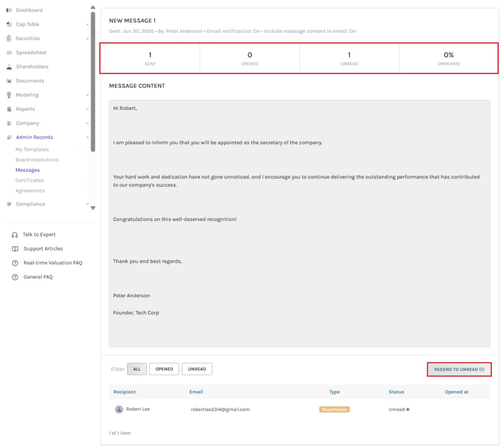Screen dimensions: 501x448
Task: Open the Spreadsheet menu item
Action: click(31, 52)
